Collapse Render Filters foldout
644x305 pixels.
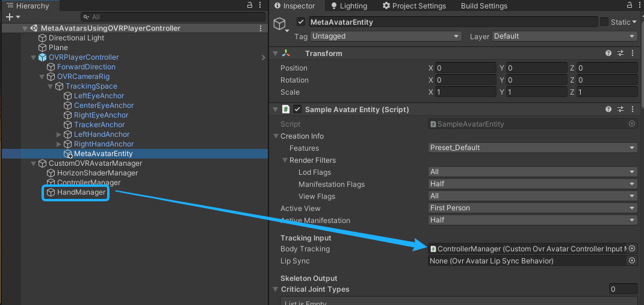pos(285,160)
